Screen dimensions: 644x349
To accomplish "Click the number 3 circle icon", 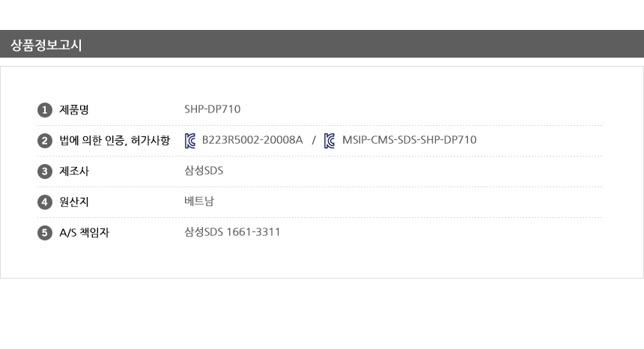I will point(44,172).
